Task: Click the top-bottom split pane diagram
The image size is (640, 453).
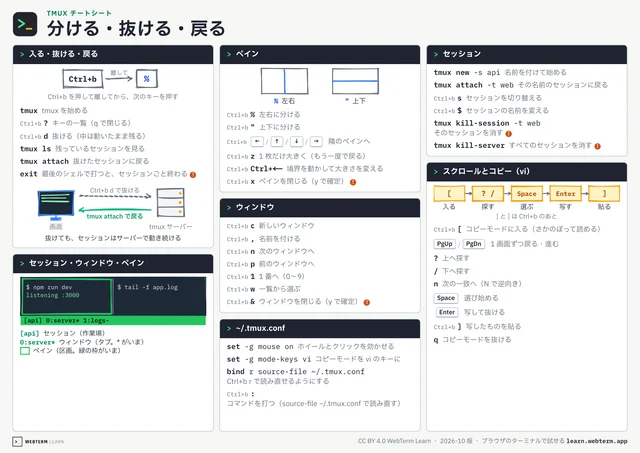Action: (355, 81)
